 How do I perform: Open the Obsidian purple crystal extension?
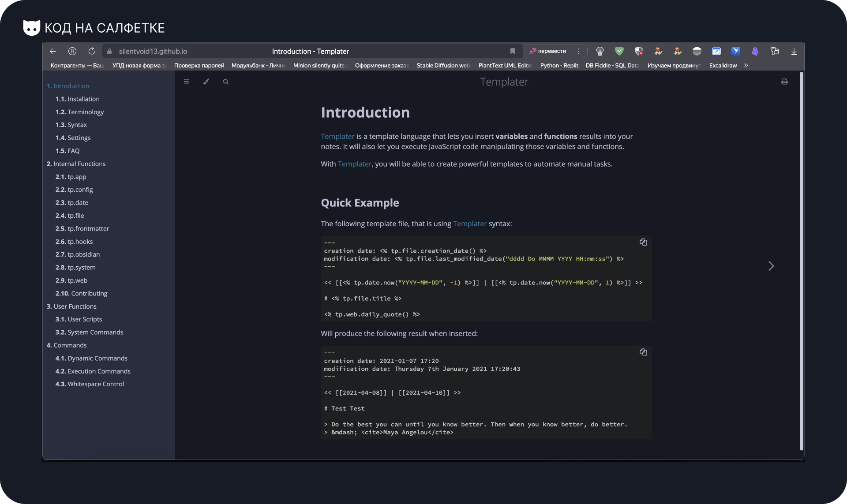pos(755,51)
